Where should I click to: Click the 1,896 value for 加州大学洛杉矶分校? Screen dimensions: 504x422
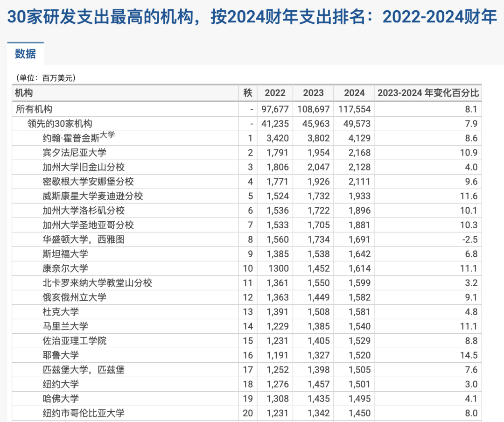click(359, 211)
